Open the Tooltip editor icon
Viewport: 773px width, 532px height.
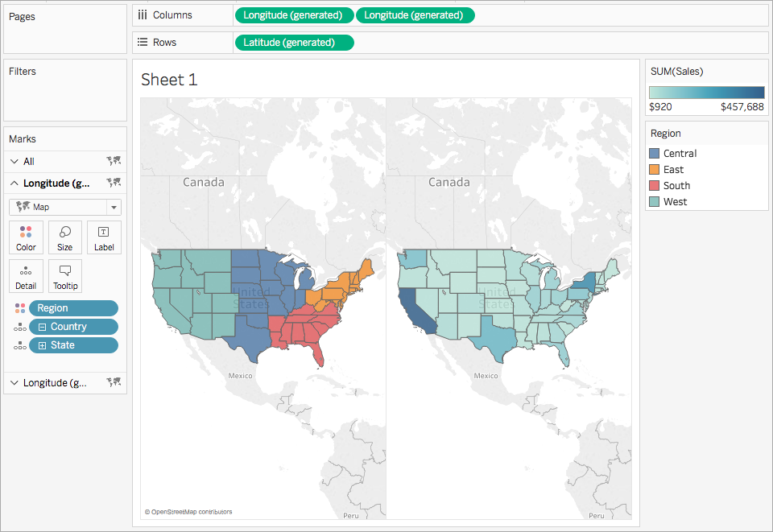[64, 275]
